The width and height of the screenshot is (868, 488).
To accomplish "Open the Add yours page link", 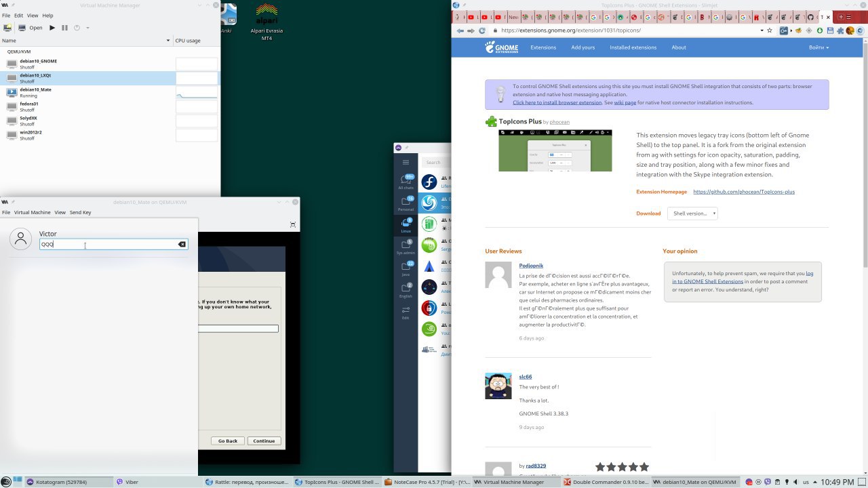I will pyautogui.click(x=583, y=47).
